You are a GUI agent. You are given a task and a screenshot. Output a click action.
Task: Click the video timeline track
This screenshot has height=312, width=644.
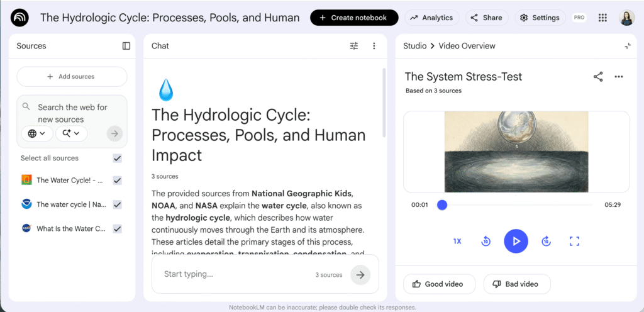(517, 205)
